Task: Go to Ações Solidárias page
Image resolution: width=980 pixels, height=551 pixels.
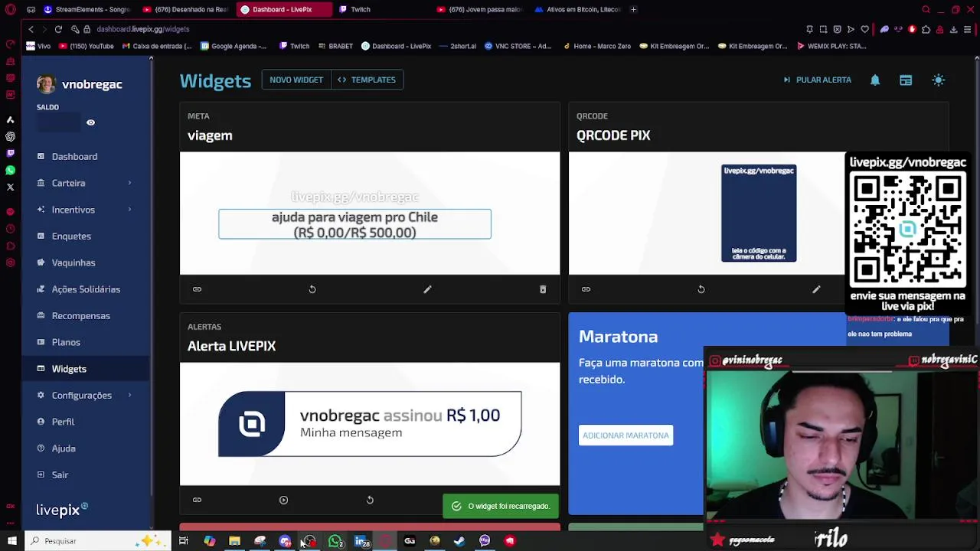Action: pyautogui.click(x=86, y=289)
